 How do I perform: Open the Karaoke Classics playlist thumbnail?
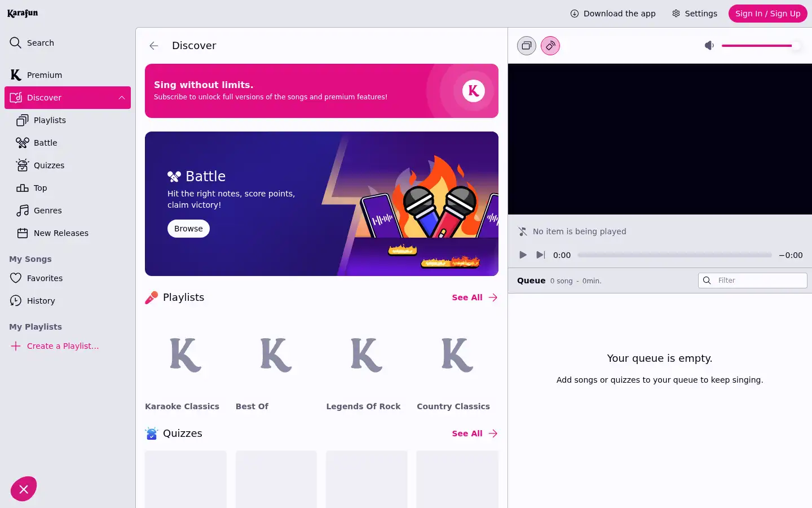186,354
